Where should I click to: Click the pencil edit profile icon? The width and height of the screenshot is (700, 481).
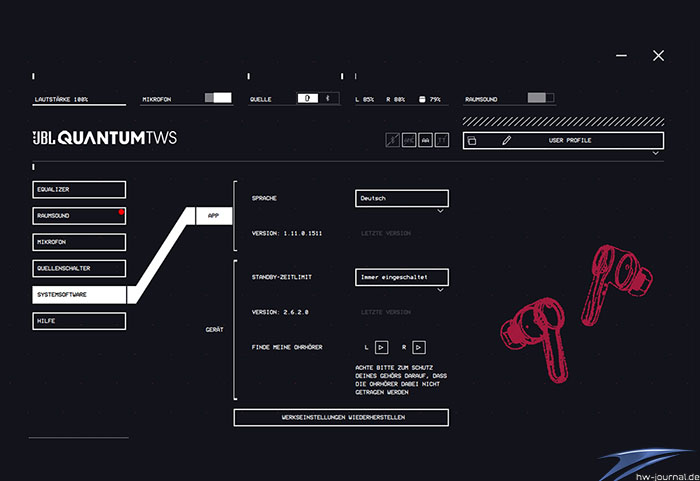tap(506, 141)
